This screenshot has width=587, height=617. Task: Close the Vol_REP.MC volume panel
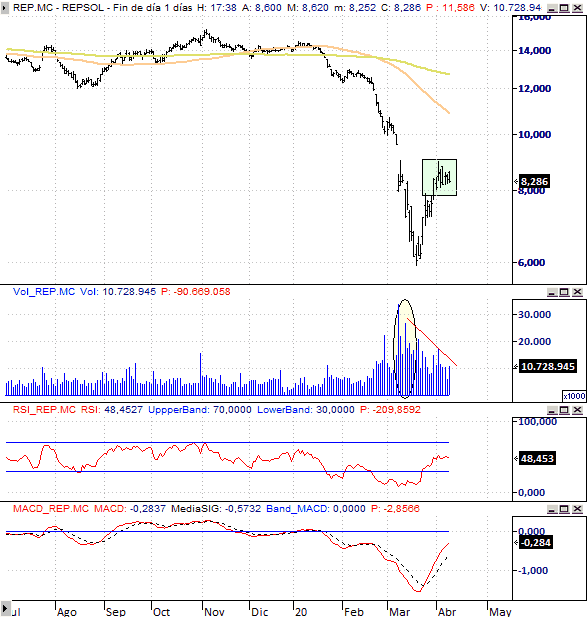[577, 292]
